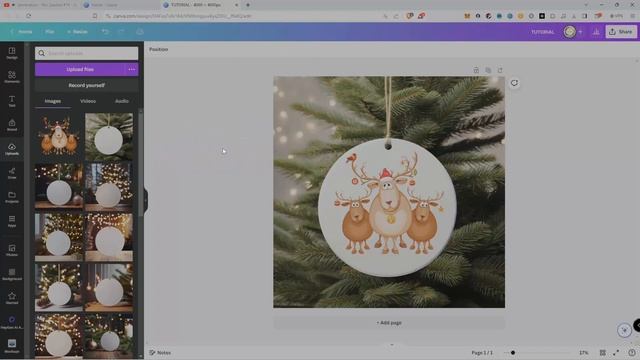Click the Upload files button
Image resolution: width=640 pixels, height=360 pixels.
click(x=80, y=69)
